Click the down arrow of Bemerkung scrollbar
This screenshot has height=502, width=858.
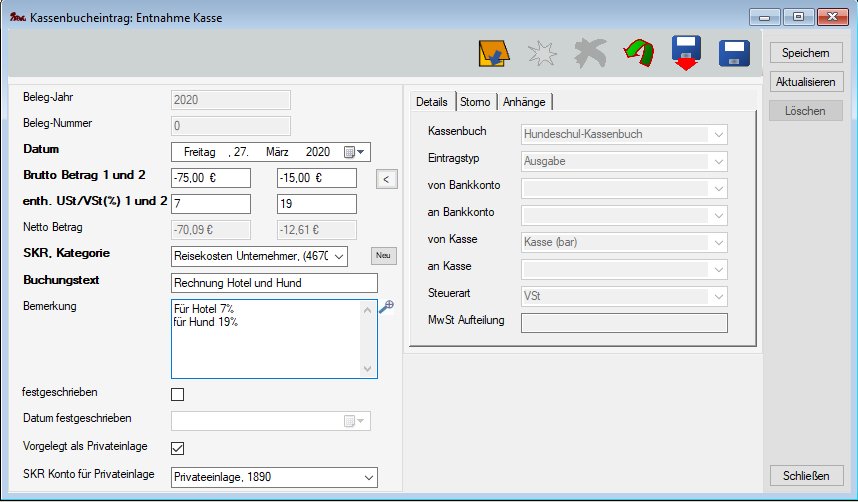369,369
